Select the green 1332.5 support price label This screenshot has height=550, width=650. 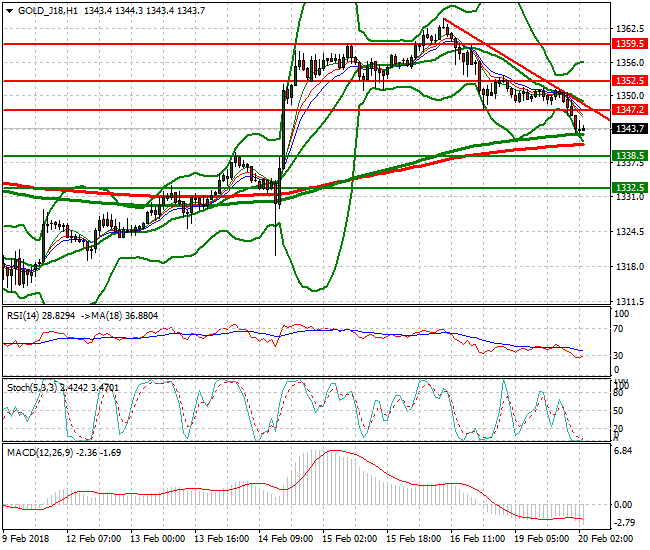(x=630, y=187)
